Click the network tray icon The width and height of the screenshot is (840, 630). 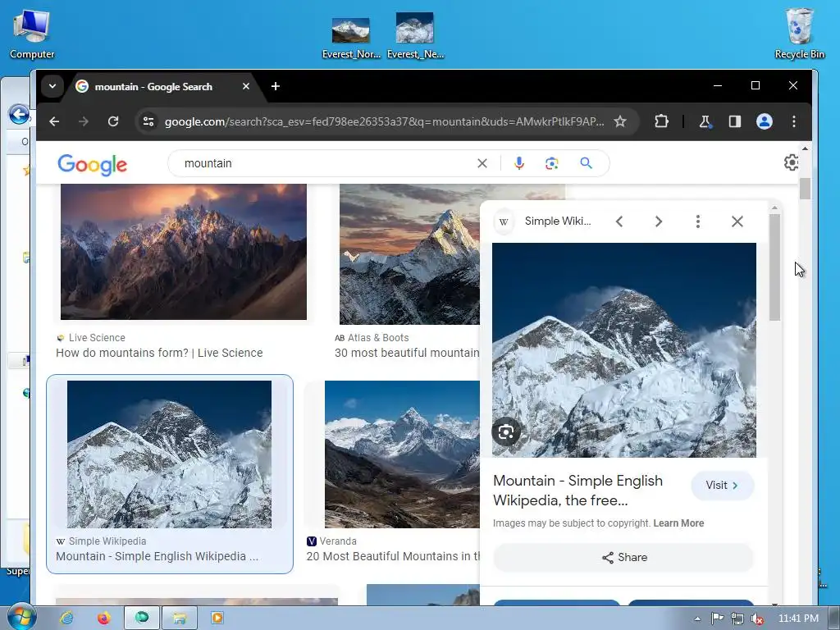737,619
